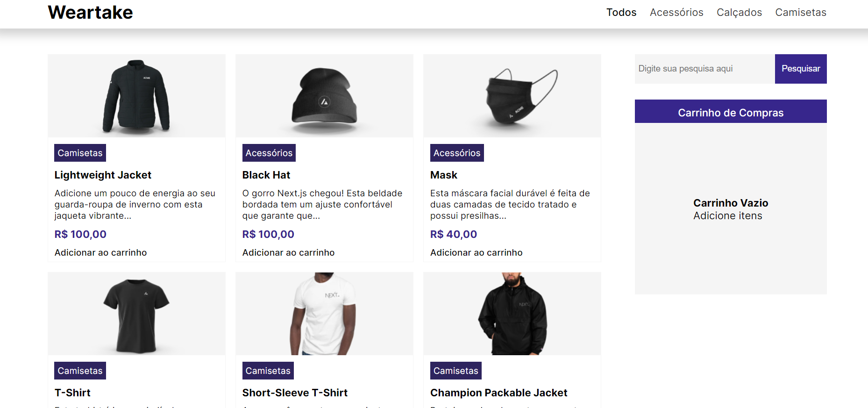The width and height of the screenshot is (868, 408).
Task: Click the Acessórios badge on Black Hat
Action: [269, 152]
